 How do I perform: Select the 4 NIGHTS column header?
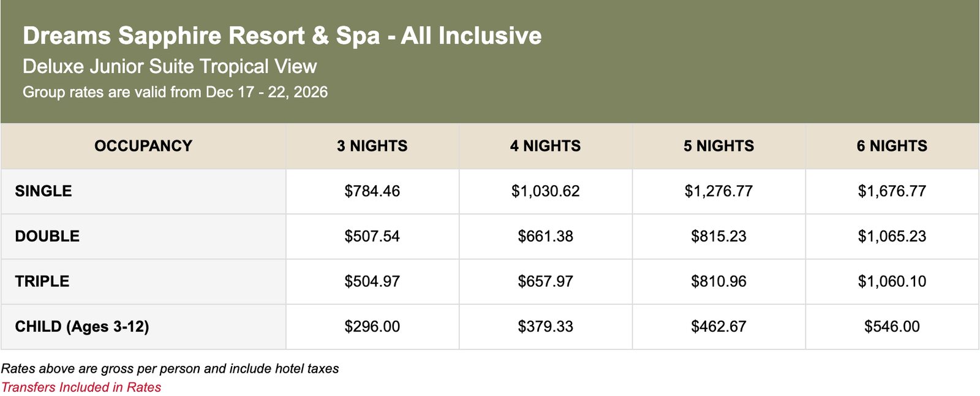(546, 146)
